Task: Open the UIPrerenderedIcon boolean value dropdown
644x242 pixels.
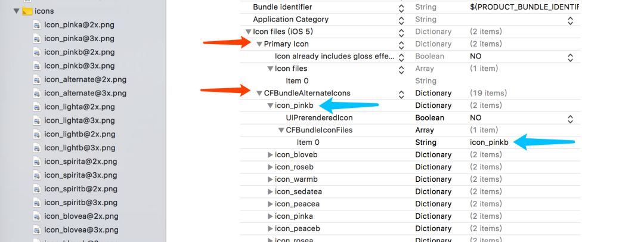Action: 570,119
